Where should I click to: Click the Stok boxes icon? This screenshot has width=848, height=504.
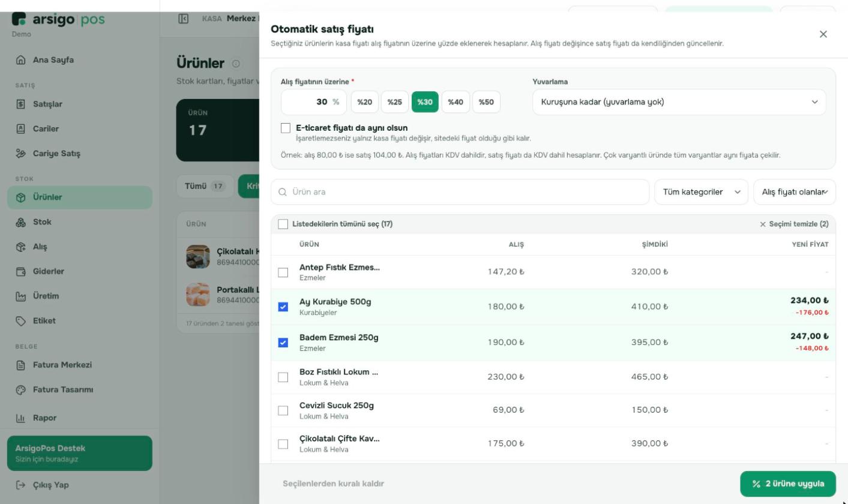[21, 222]
